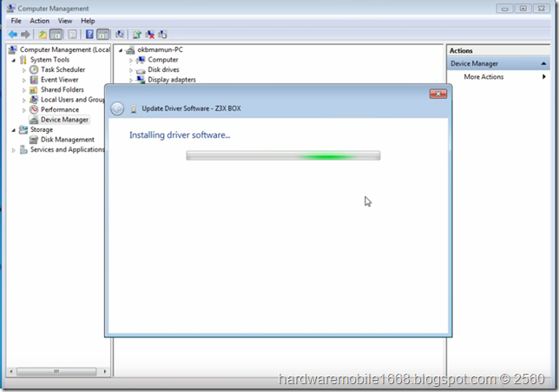
Task: Open the View menu
Action: click(x=65, y=21)
